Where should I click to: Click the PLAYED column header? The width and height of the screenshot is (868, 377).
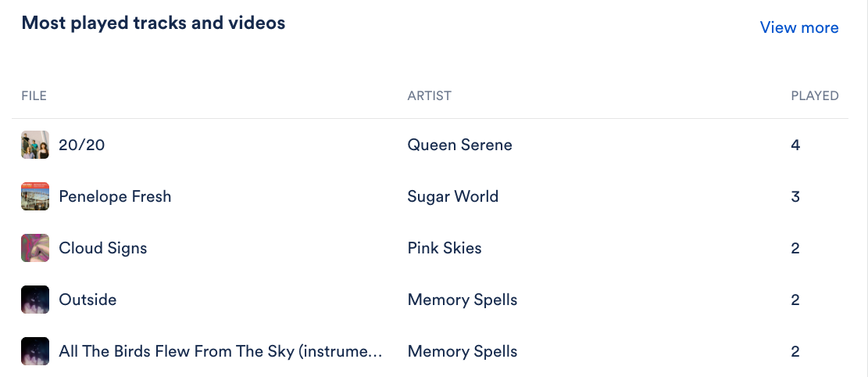pyautogui.click(x=814, y=96)
